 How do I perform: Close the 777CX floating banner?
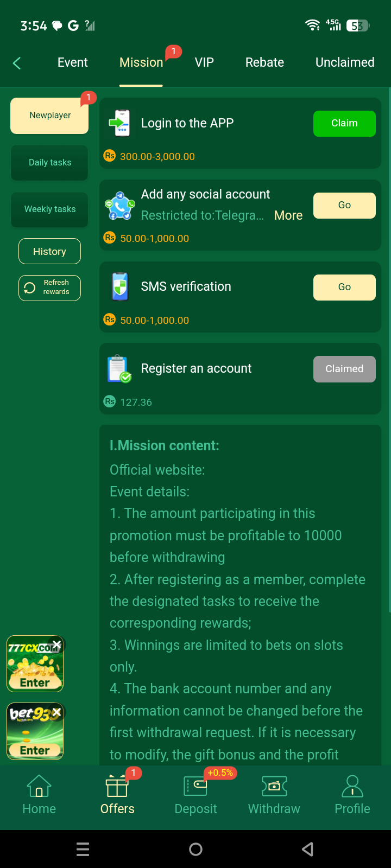[56, 644]
